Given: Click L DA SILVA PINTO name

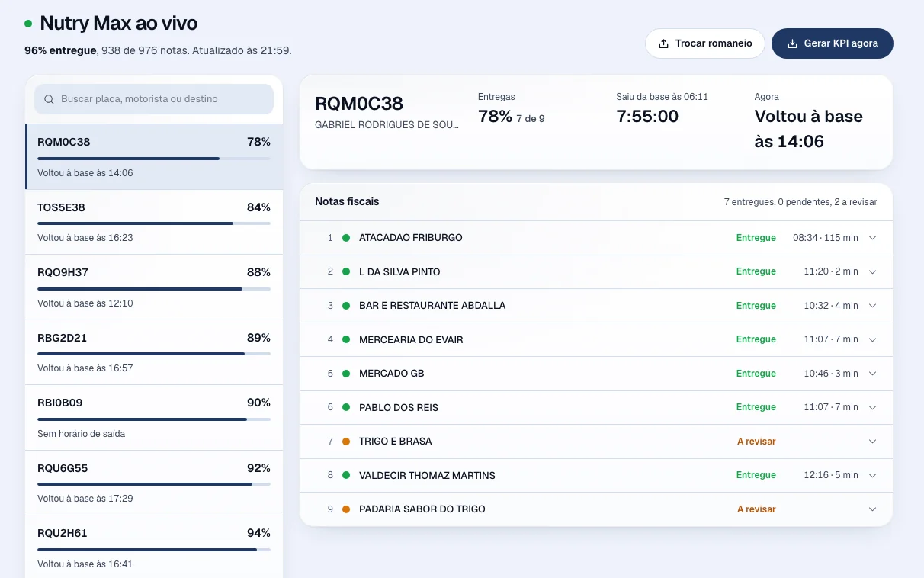Looking at the screenshot, I should [x=399, y=272].
